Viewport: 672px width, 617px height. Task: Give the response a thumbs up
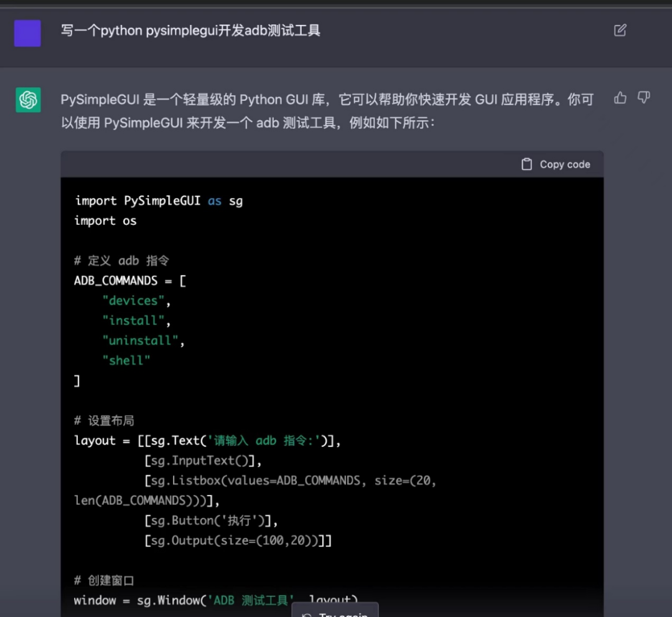pos(620,98)
